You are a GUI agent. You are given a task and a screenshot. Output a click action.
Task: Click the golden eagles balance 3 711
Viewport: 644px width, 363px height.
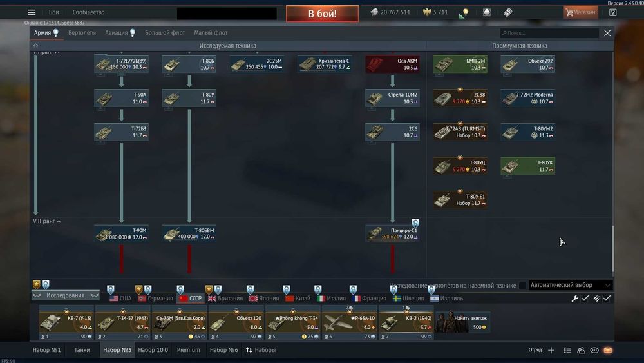[435, 12]
